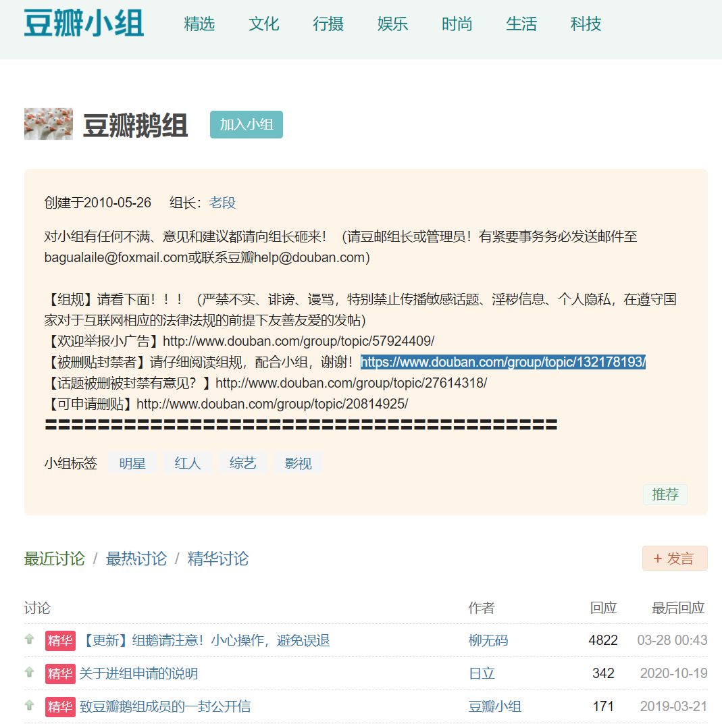Screen dimensions: 722x728
Task: Select the 明星 group tag
Action: [x=132, y=463]
